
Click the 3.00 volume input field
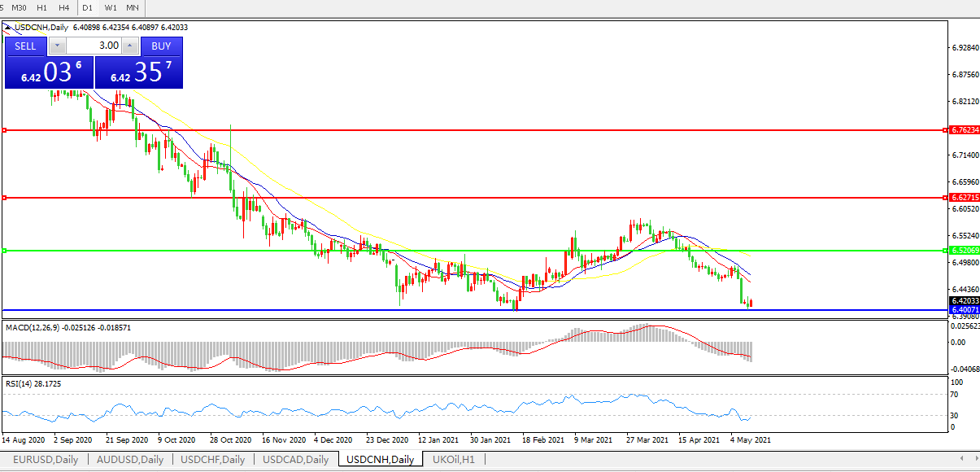[x=94, y=46]
